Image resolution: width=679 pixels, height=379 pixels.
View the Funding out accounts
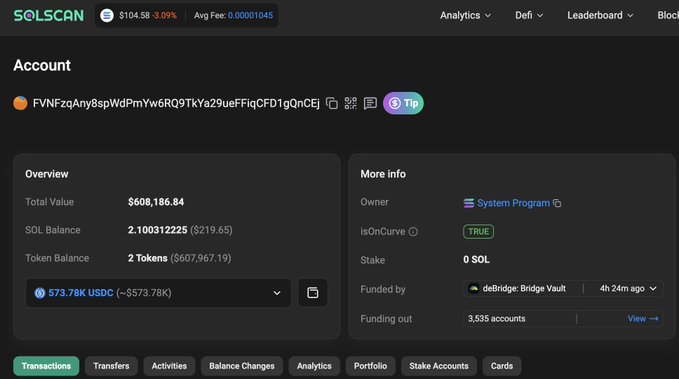pos(643,319)
